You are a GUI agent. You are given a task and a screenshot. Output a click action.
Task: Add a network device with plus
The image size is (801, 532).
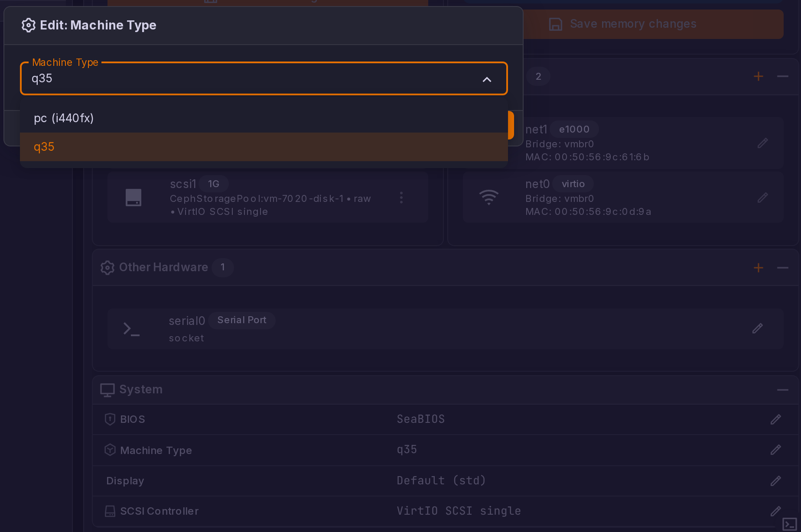[x=758, y=77]
